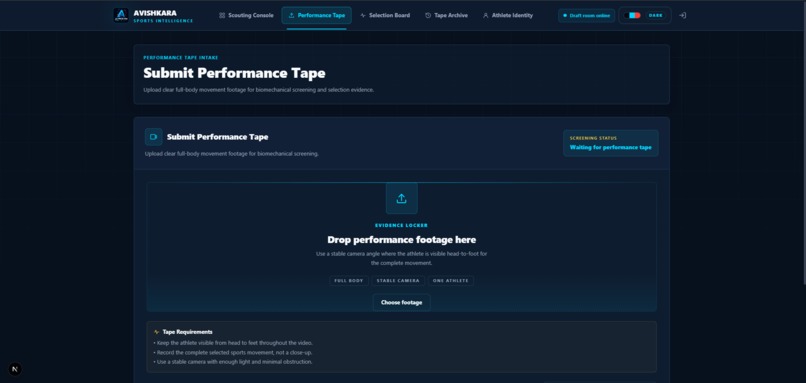Click the FULL BODY tag

coord(349,281)
